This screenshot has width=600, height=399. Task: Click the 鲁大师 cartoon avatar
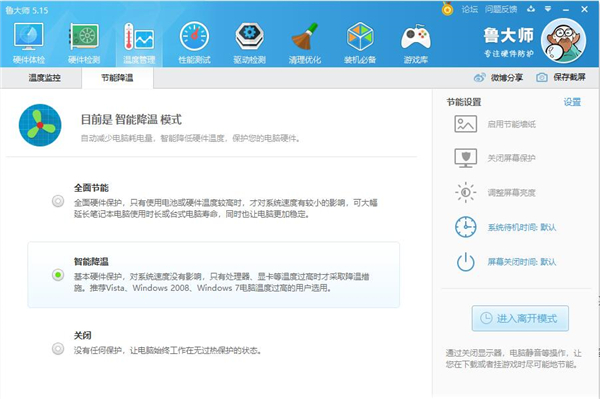click(563, 41)
